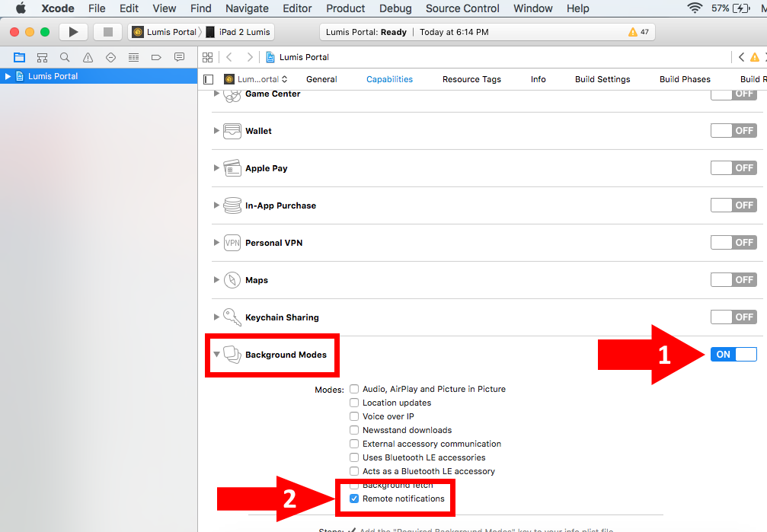Expand In-App Purchase details
767x532 pixels.
[216, 205]
